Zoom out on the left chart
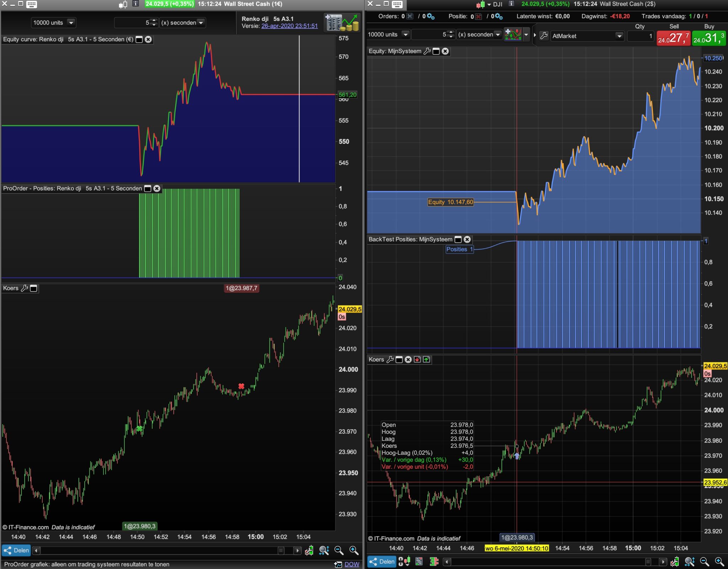Image resolution: width=728 pixels, height=569 pixels. coord(339,551)
